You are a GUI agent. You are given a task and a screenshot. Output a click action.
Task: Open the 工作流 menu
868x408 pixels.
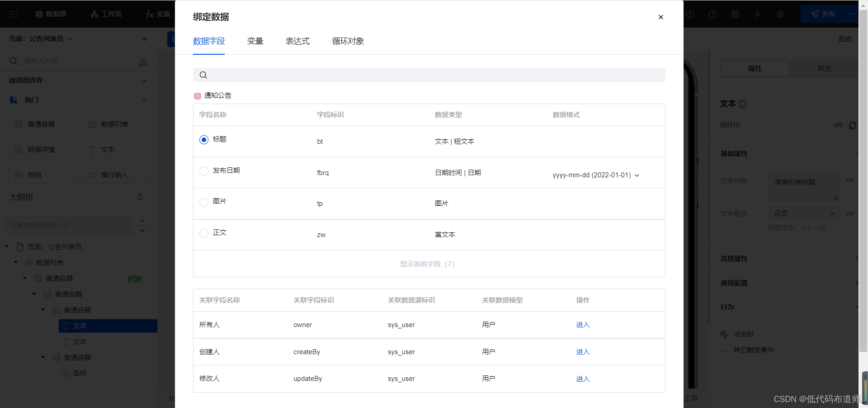pyautogui.click(x=106, y=14)
